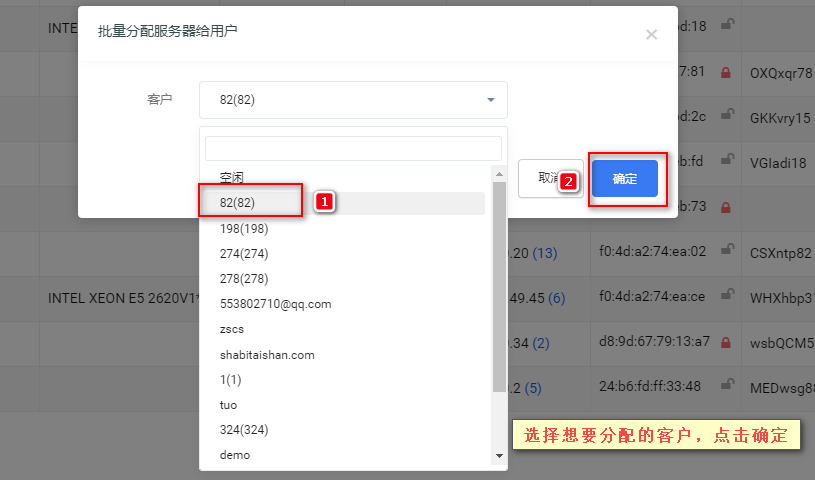Click the dropdown arrow in customer field

(x=491, y=100)
